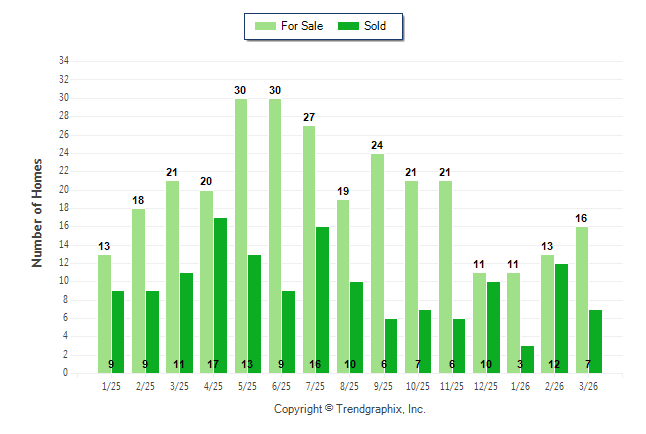This screenshot has width=646, height=434.
Task: Select the 2/25 For Sale bar showing 18
Action: [x=139, y=290]
